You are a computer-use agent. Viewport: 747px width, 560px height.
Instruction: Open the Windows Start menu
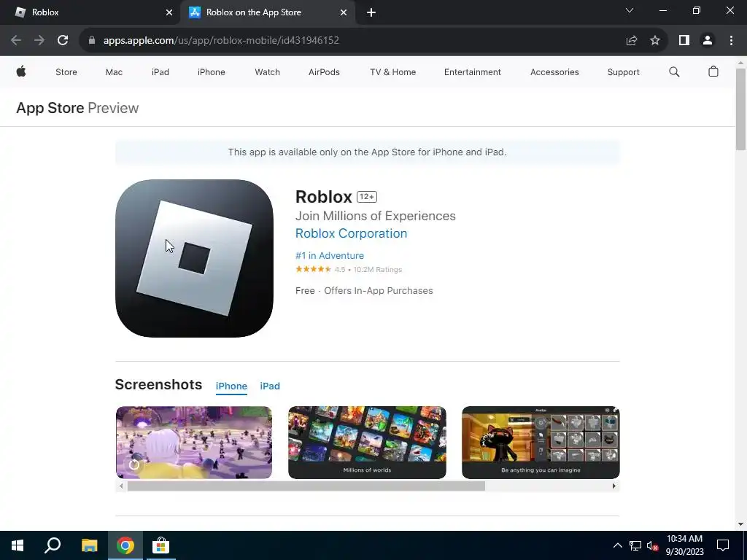[x=18, y=545]
